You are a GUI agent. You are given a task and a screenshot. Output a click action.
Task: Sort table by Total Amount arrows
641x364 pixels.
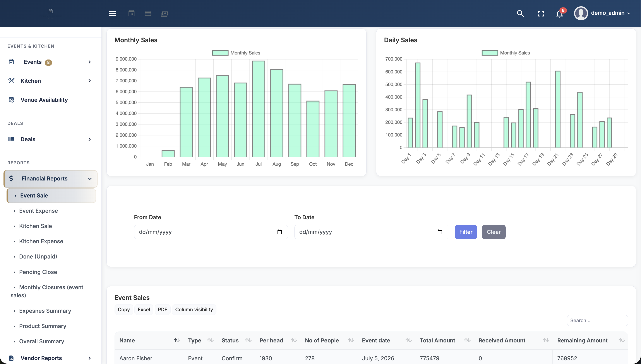click(467, 340)
